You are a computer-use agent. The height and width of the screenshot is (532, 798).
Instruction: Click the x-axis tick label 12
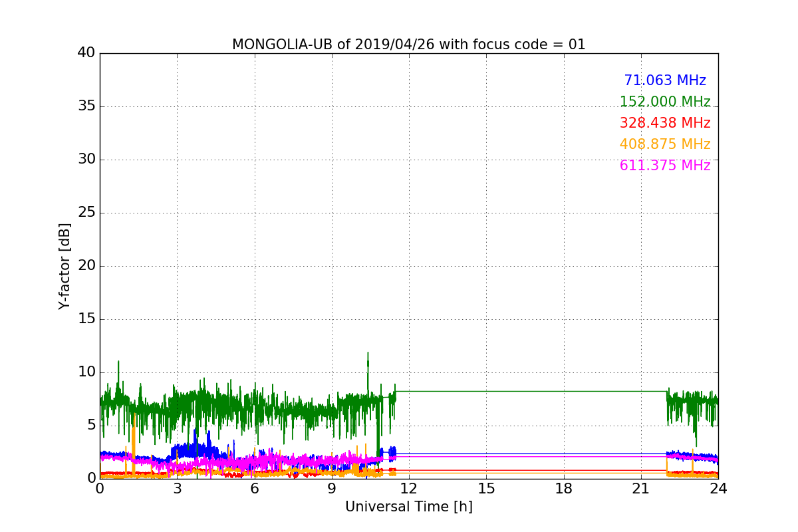(409, 488)
